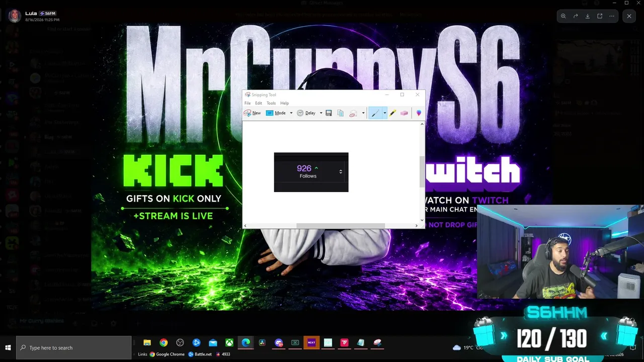Open the Xbox app from the taskbar
Image resolution: width=644 pixels, height=362 pixels.
click(229, 343)
